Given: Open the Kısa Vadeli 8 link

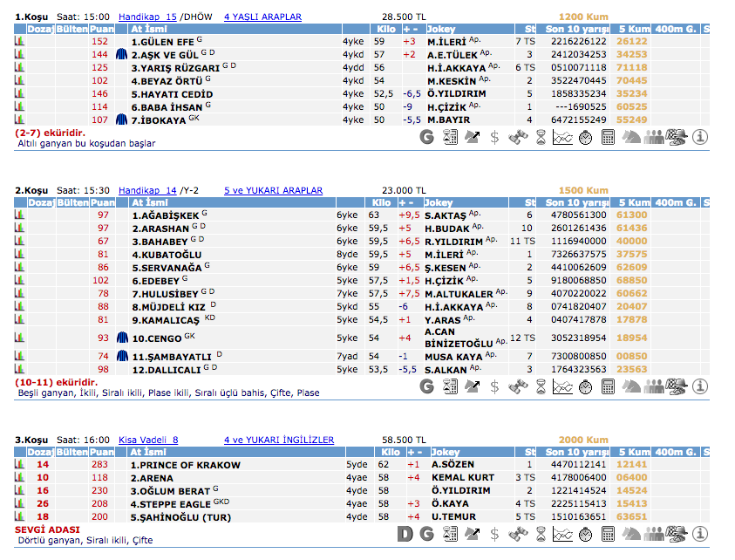Looking at the screenshot, I should [x=148, y=440].
